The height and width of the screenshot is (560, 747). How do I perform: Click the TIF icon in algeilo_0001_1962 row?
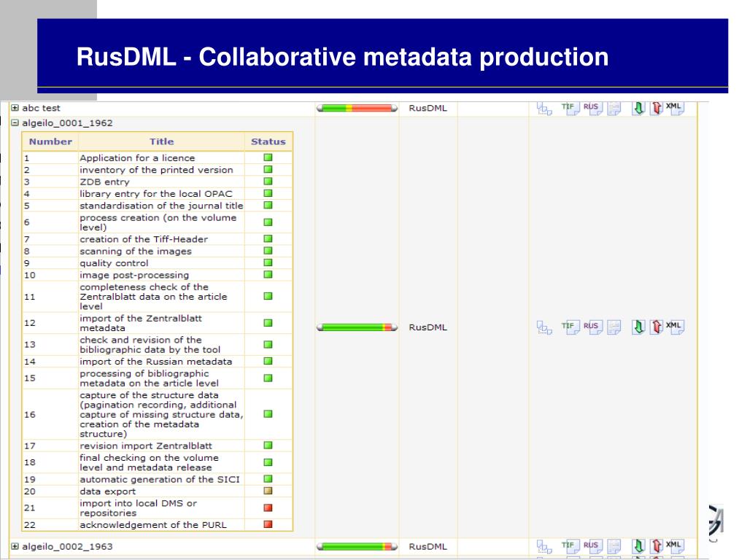(x=570, y=327)
